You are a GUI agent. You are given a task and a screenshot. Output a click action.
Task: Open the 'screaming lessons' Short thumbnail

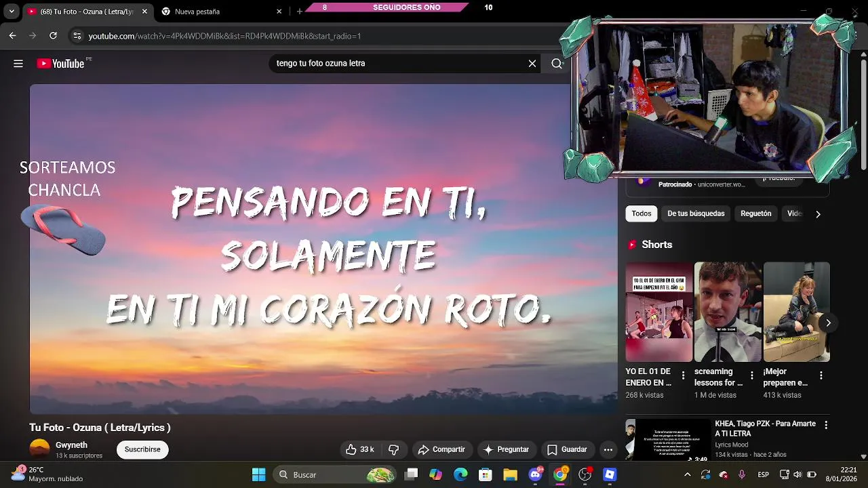pos(728,312)
